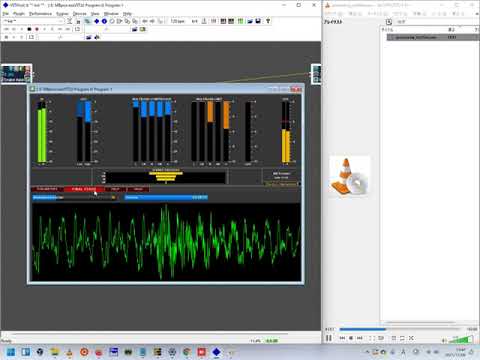Click the green waveform display
This screenshot has height=360, width=480.
[x=166, y=242]
